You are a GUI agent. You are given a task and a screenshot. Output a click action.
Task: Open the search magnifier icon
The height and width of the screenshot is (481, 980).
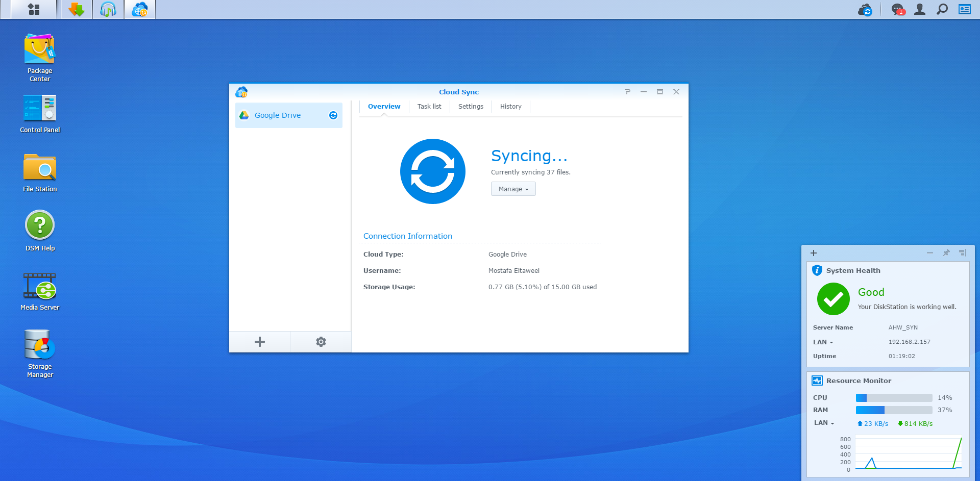click(x=942, y=9)
